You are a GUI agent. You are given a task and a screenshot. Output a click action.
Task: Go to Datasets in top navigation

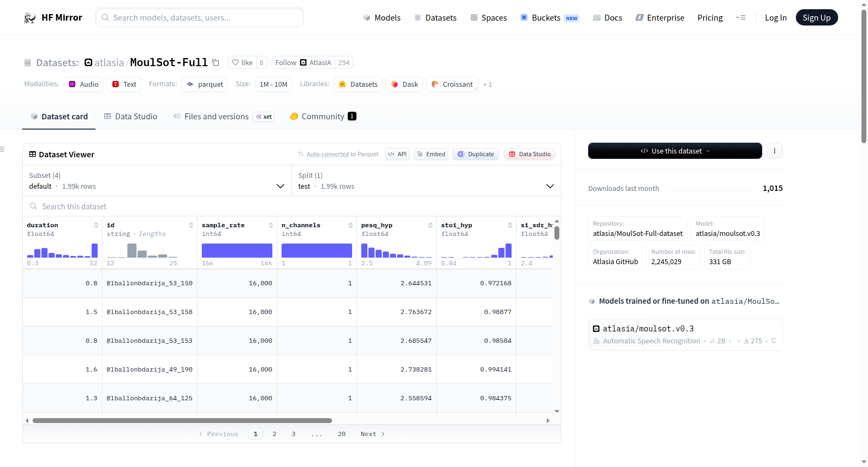[x=435, y=18]
